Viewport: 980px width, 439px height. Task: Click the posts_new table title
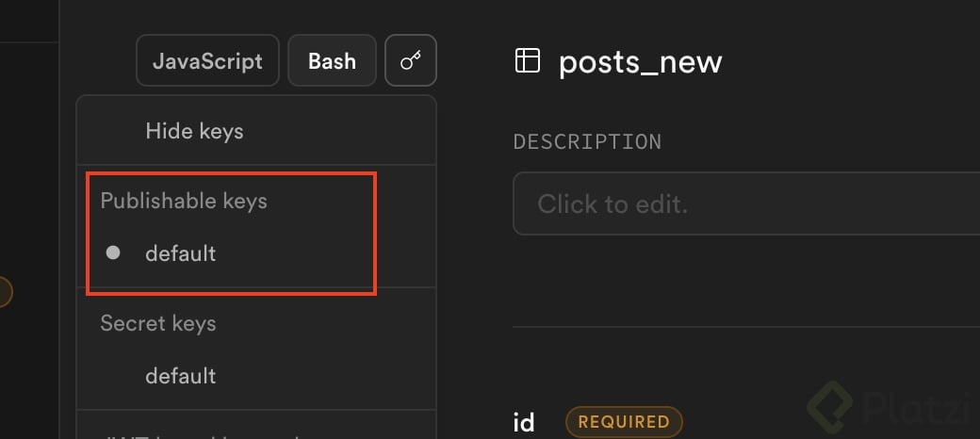point(640,61)
